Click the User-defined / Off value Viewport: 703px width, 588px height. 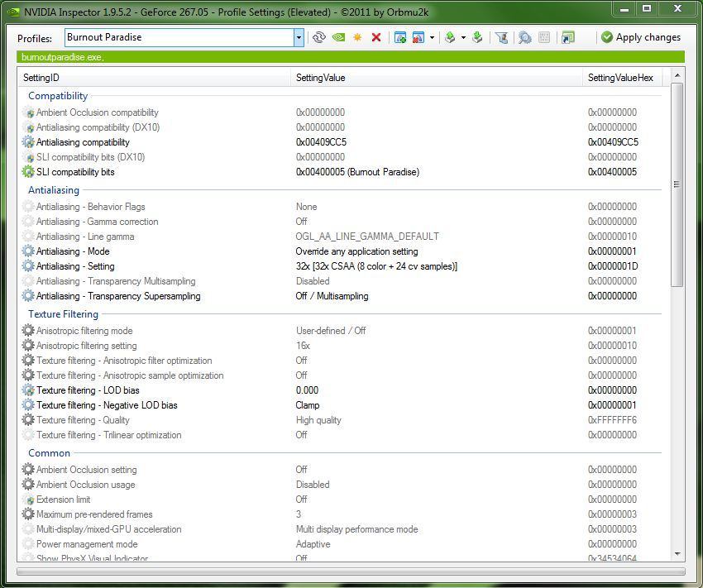[331, 330]
